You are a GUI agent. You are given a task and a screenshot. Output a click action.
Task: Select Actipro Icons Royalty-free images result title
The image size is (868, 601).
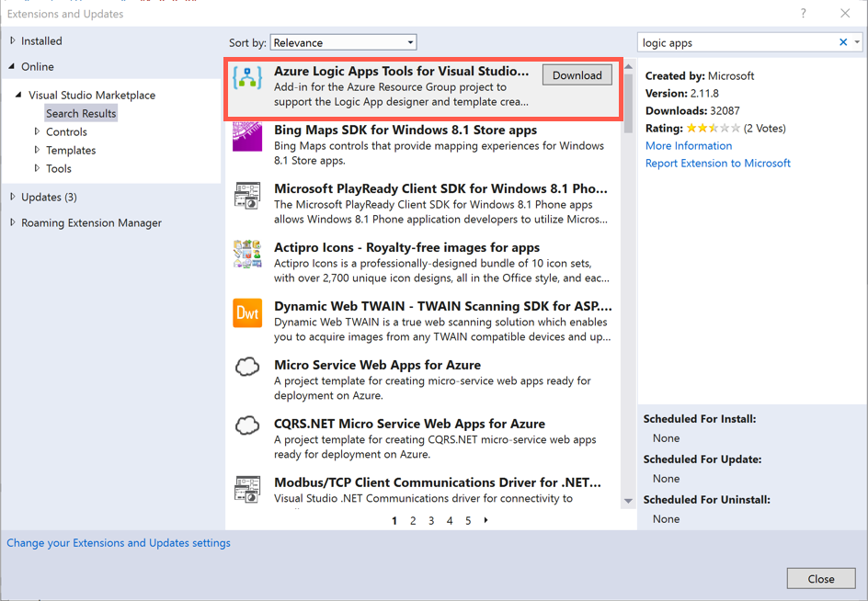pos(406,247)
